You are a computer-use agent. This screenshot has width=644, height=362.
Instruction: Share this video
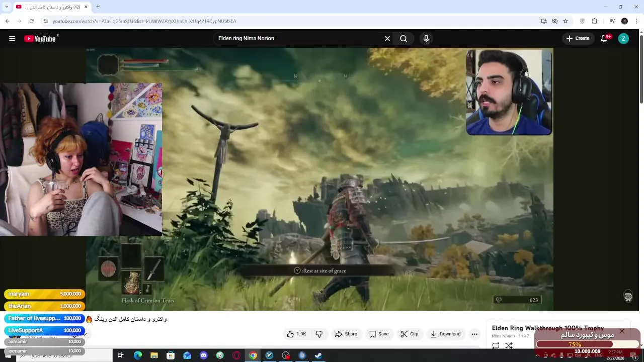[346, 334]
